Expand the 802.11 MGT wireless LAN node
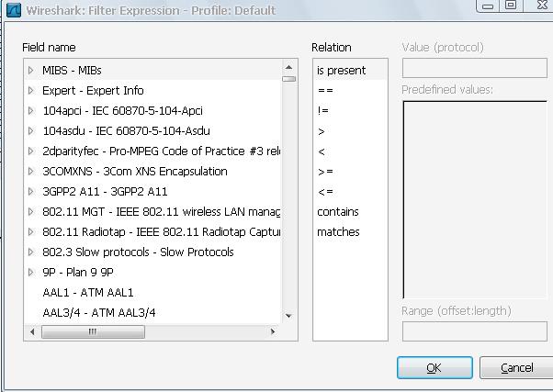The width and height of the screenshot is (553, 392). point(31,211)
